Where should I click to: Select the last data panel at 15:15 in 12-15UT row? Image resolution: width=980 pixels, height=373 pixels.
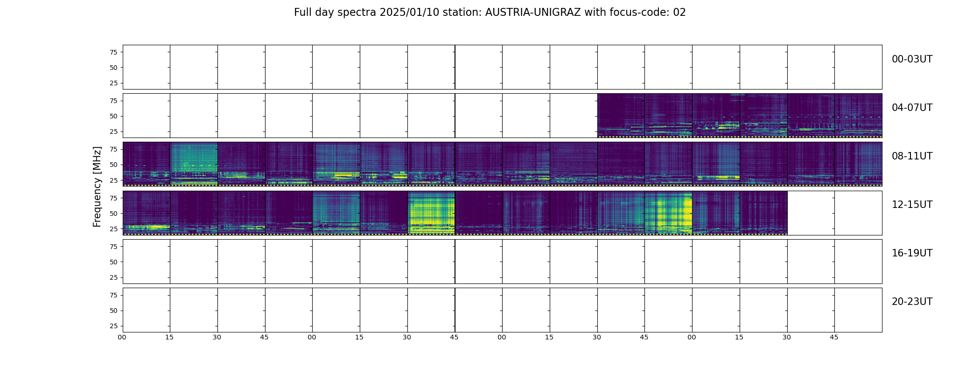click(763, 213)
